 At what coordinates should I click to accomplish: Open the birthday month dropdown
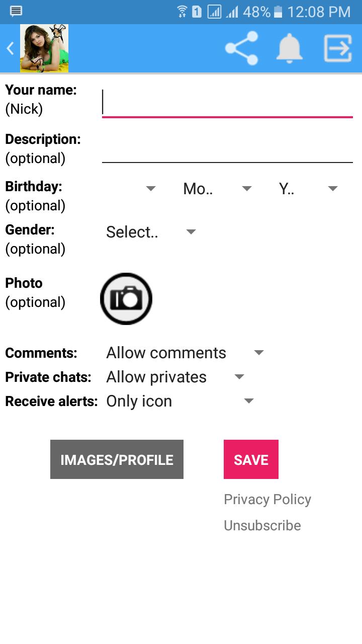pos(217,189)
